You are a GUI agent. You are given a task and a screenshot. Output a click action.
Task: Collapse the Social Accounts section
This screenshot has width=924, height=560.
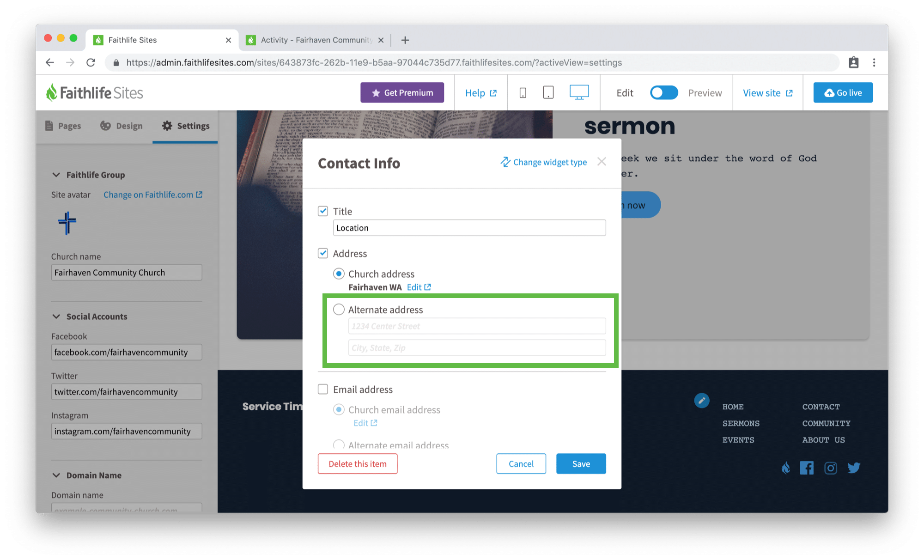pos(56,317)
